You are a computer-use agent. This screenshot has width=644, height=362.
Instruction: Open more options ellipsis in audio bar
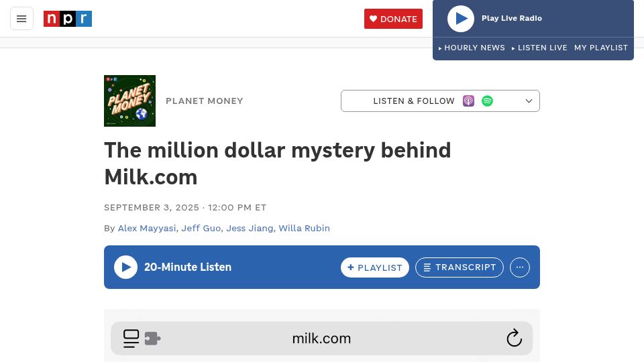pos(520,267)
